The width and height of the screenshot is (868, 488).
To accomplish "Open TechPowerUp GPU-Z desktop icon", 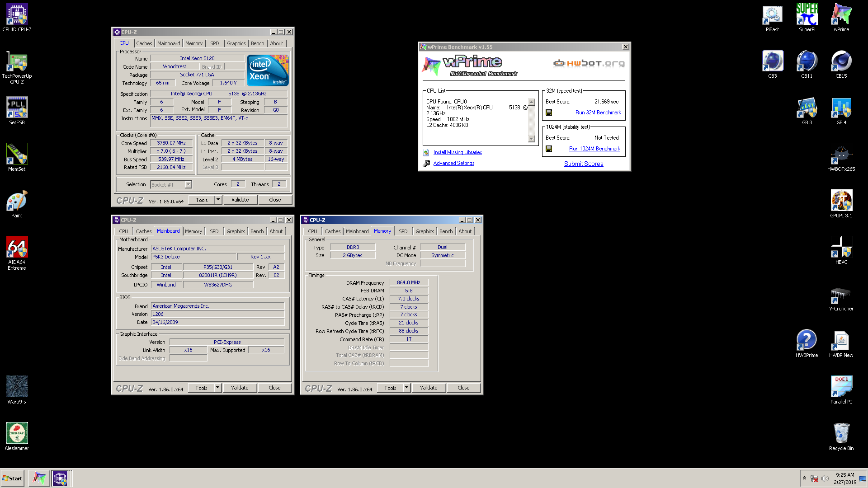I will coord(17,68).
